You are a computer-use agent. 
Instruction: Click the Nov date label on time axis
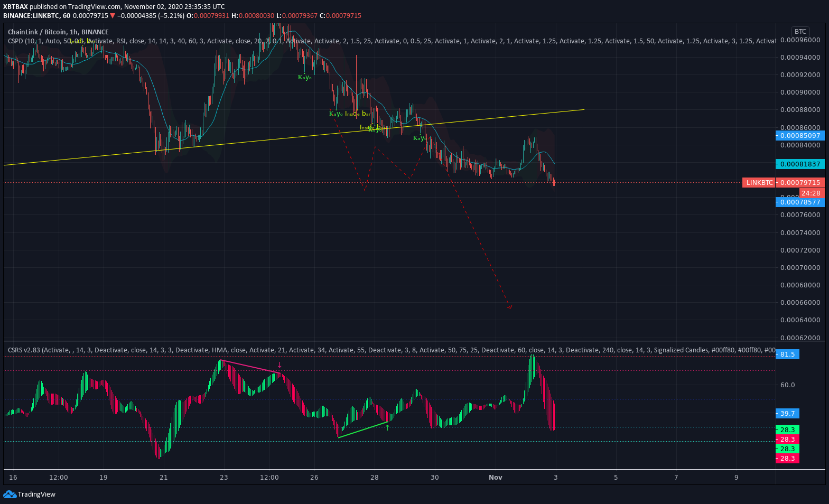coord(496,478)
